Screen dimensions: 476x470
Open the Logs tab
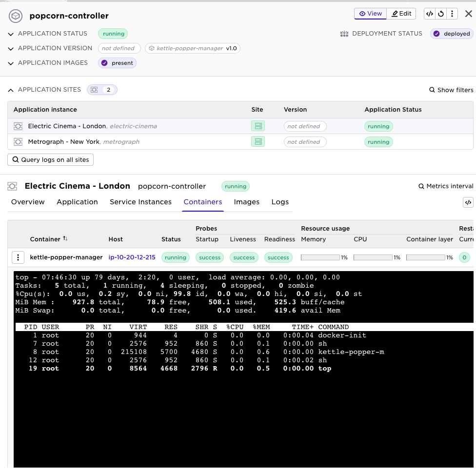pyautogui.click(x=280, y=202)
